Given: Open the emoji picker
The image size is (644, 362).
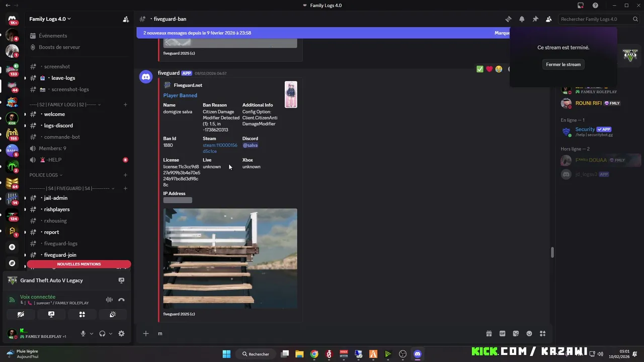Looking at the screenshot, I should 529,333.
